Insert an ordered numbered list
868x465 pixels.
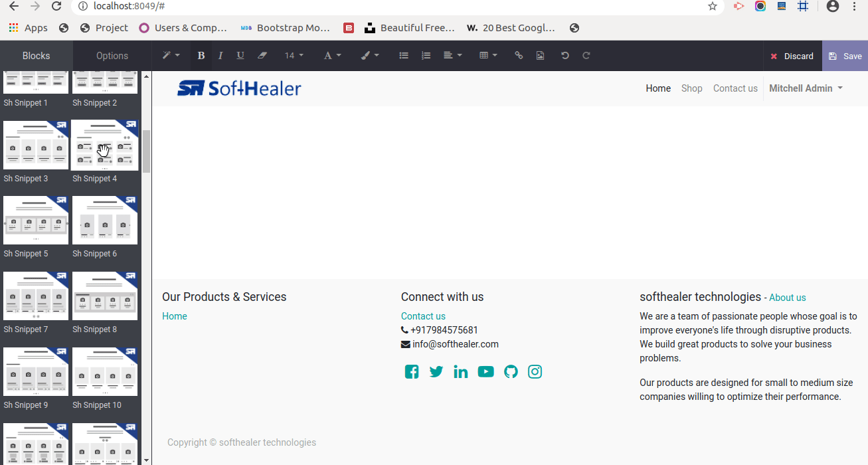point(426,56)
